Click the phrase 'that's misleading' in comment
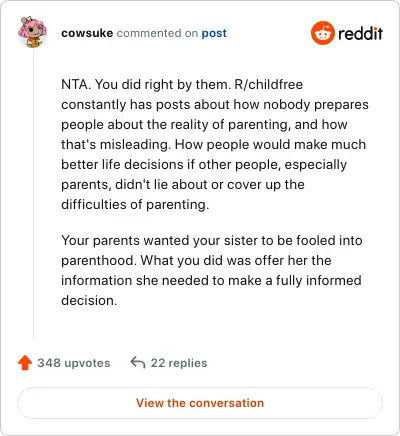The width and height of the screenshot is (400, 436). click(116, 144)
